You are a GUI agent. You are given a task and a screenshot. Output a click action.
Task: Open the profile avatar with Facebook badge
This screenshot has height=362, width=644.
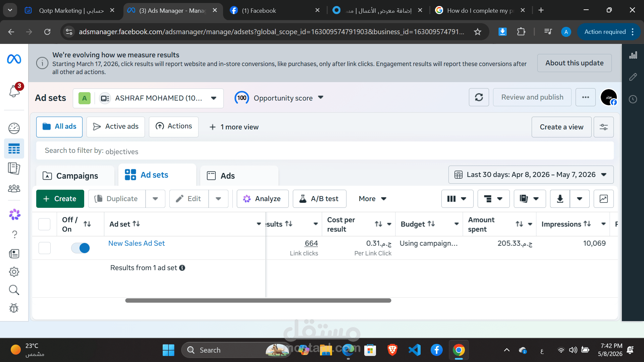609,97
